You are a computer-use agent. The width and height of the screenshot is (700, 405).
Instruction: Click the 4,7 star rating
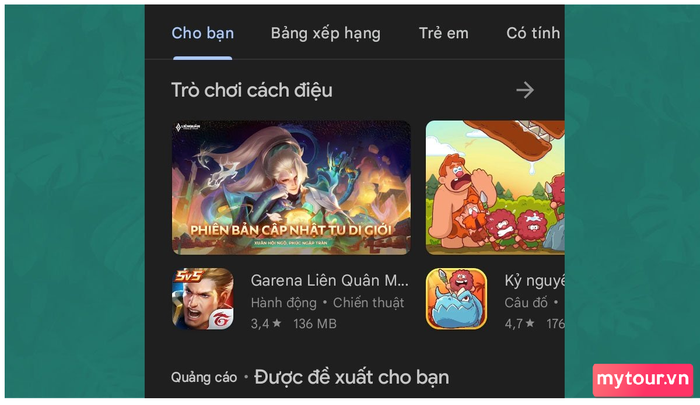tap(520, 323)
